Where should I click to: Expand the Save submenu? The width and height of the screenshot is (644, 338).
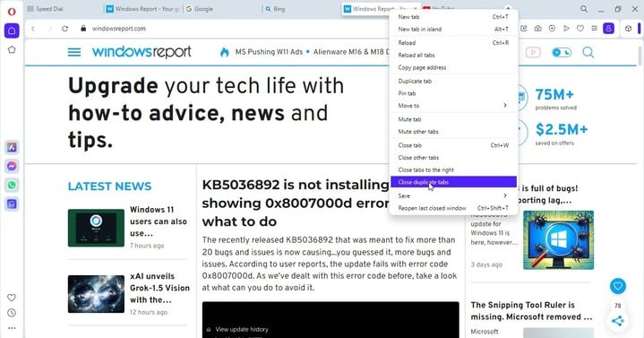tap(453, 195)
